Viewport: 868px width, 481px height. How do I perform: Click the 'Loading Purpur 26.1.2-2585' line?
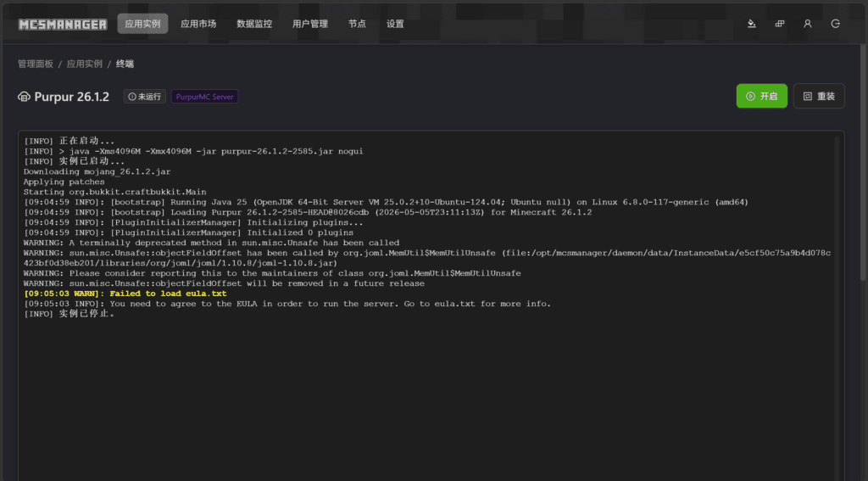[x=308, y=212]
